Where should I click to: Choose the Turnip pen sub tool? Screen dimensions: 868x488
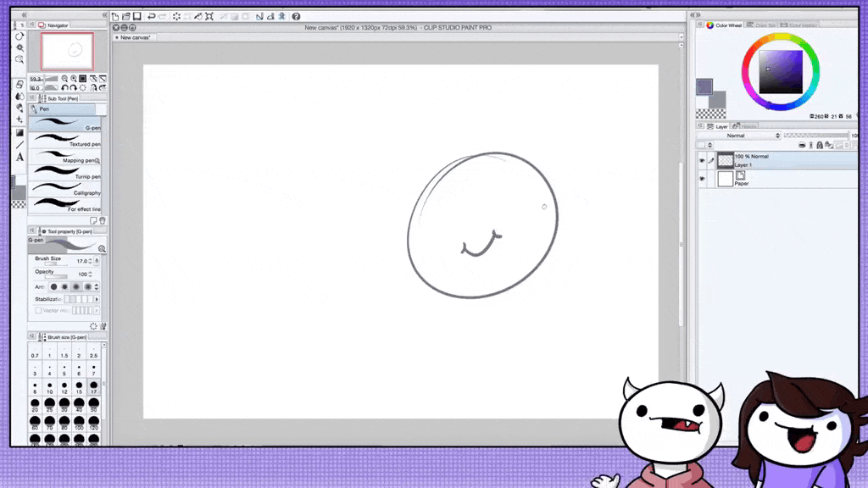(66, 173)
